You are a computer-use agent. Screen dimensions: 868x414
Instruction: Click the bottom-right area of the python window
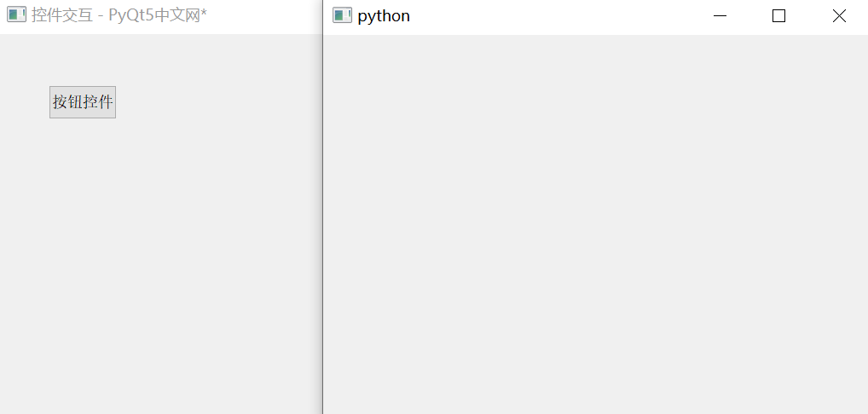click(844, 396)
